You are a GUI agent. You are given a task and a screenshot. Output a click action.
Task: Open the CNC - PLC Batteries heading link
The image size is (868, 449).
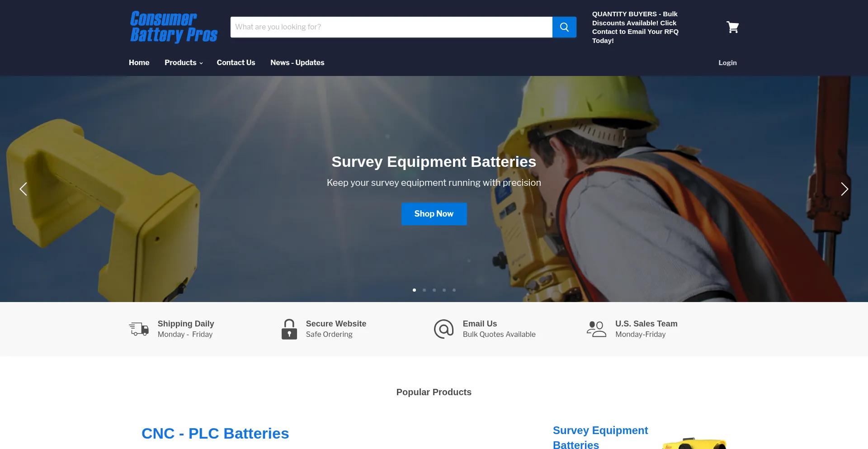[x=215, y=433]
